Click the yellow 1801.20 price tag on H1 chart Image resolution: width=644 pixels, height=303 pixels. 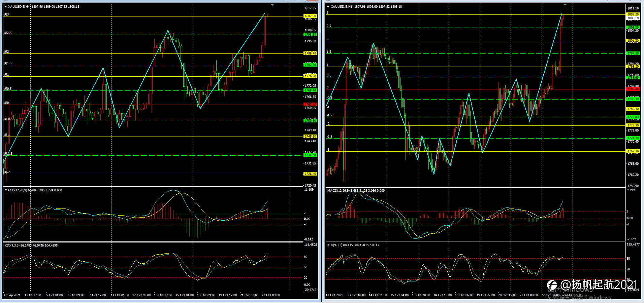click(633, 41)
